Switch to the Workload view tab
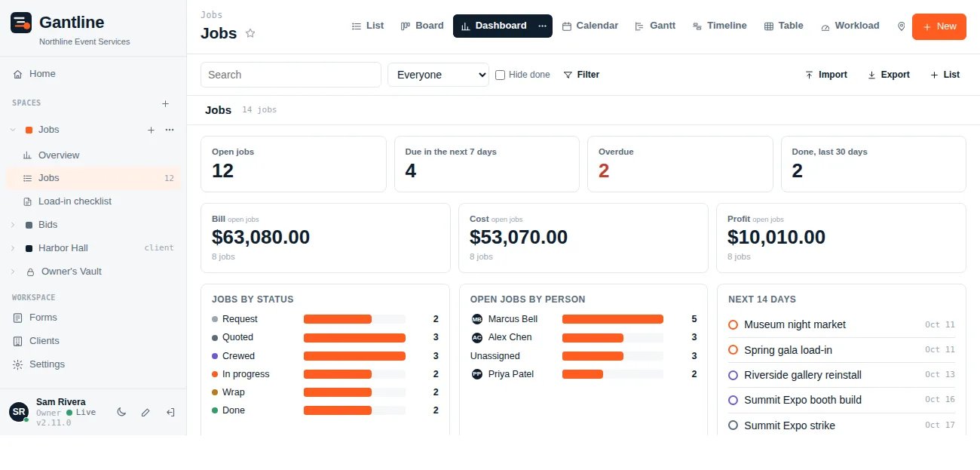This screenshot has height=470, width=980. (x=850, y=26)
